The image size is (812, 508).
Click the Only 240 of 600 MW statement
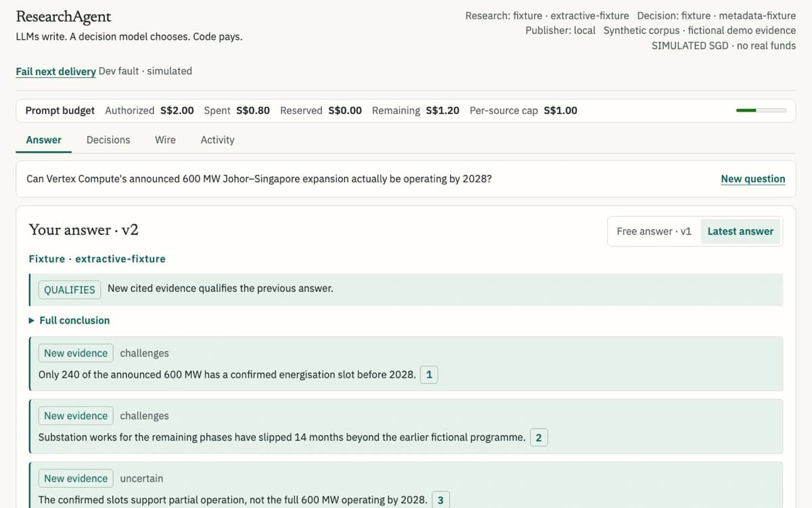point(227,375)
